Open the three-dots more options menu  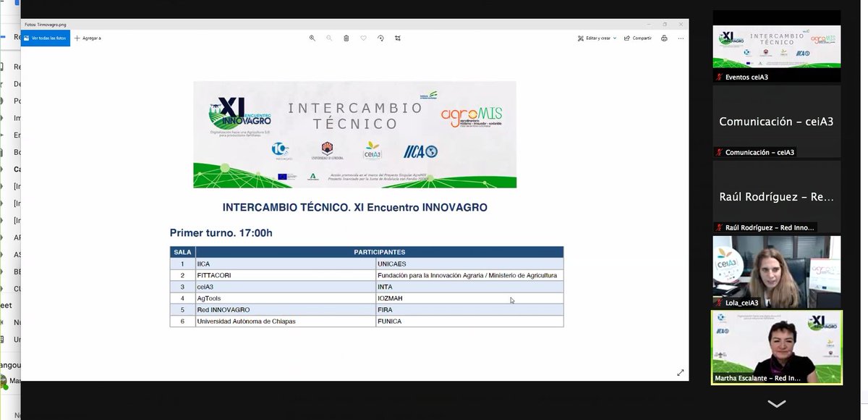pos(680,38)
